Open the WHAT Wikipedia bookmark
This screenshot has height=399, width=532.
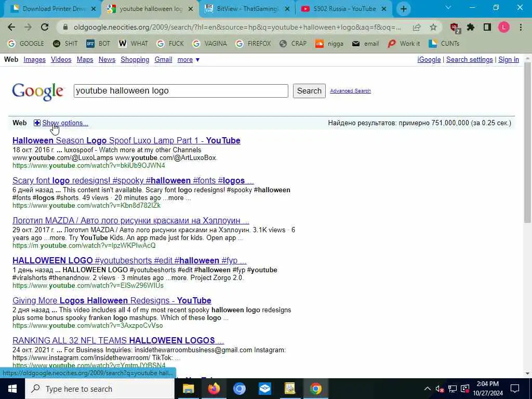[x=134, y=44]
